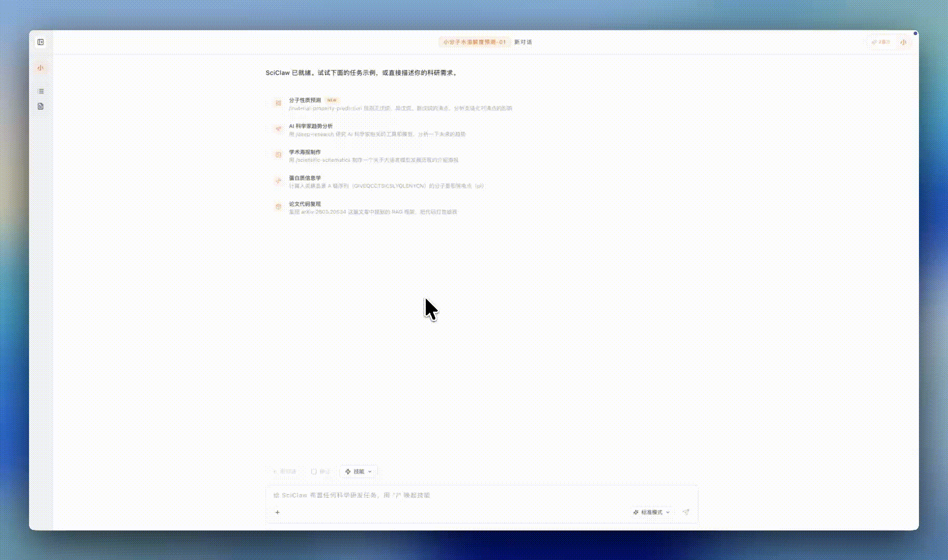
Task: Click the leftmost button above message input
Action: 285,471
